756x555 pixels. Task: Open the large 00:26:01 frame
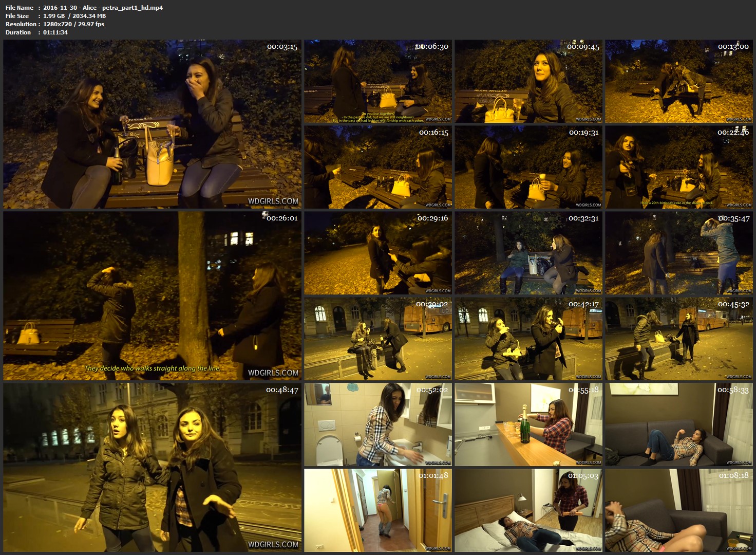click(152, 295)
